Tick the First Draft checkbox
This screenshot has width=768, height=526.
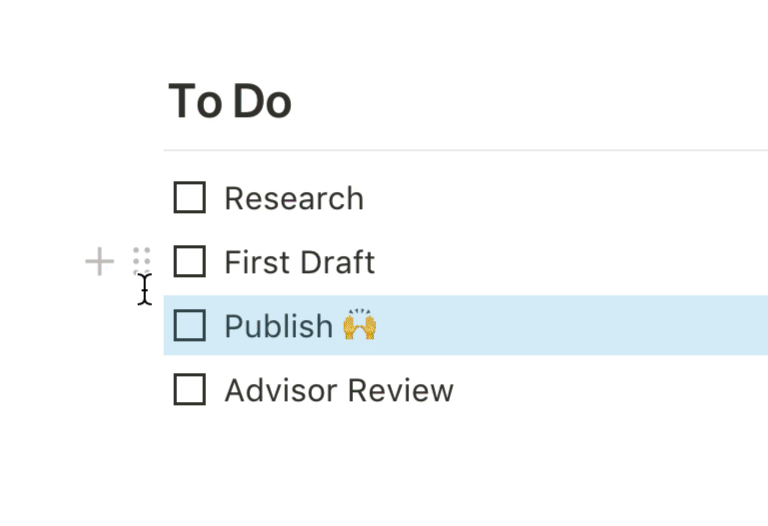pyautogui.click(x=190, y=262)
